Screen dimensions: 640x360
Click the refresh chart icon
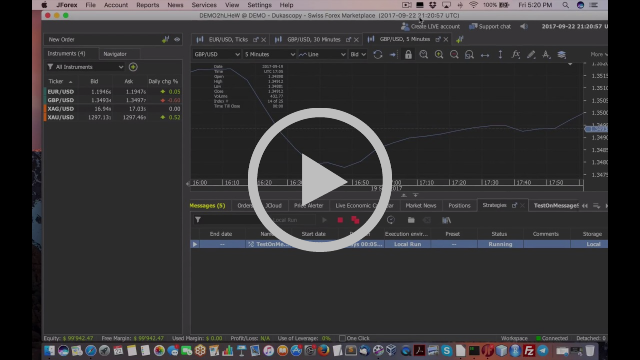(378, 54)
